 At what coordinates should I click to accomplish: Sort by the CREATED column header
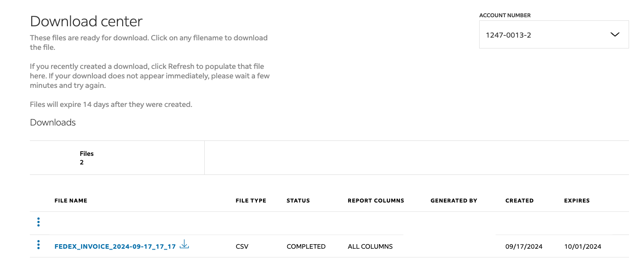(519, 201)
